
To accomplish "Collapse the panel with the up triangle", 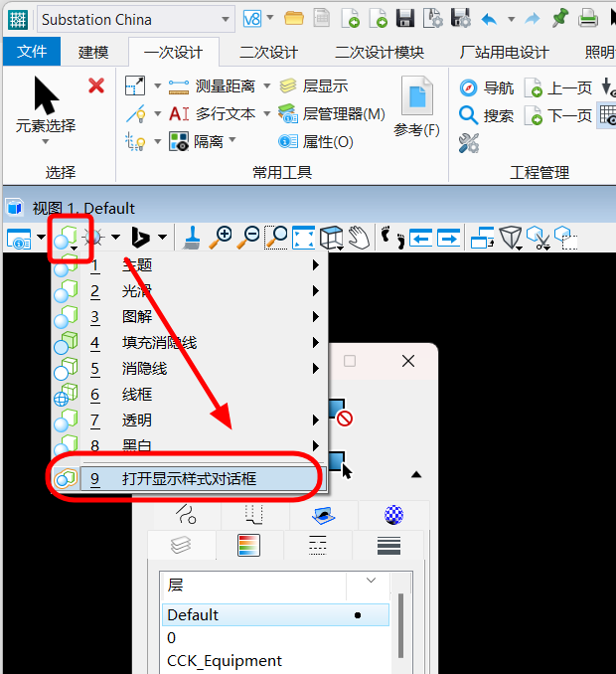I will [x=416, y=474].
